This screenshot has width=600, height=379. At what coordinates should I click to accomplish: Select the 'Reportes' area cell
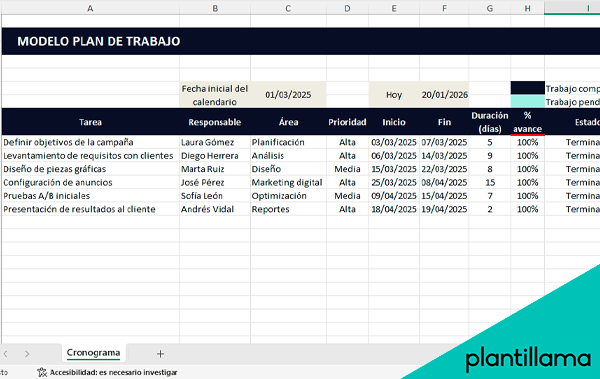pos(289,209)
